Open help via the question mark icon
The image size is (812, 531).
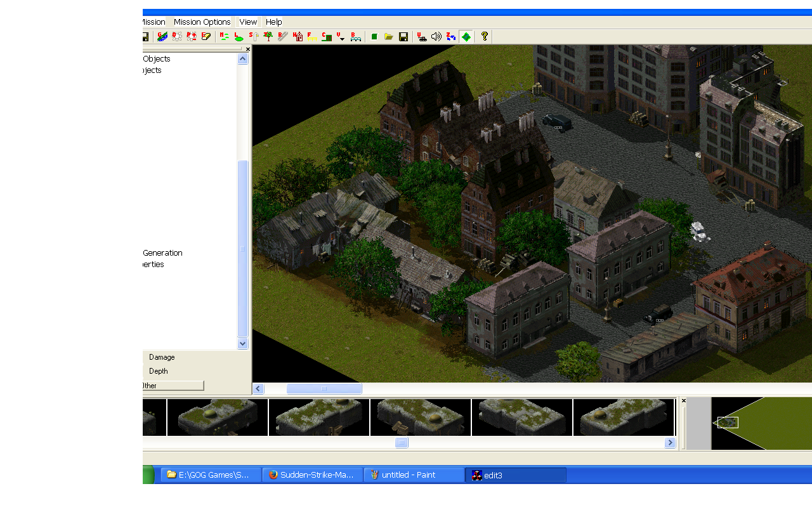pyautogui.click(x=485, y=37)
